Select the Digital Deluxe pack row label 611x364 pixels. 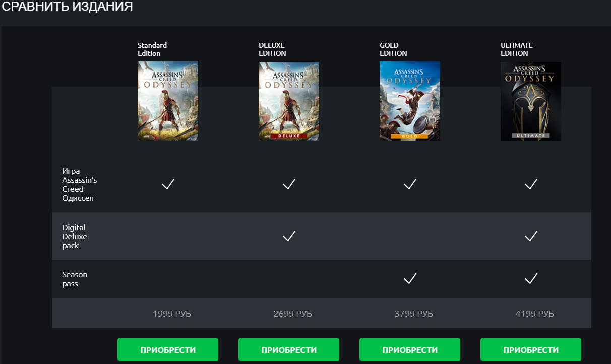(x=75, y=237)
